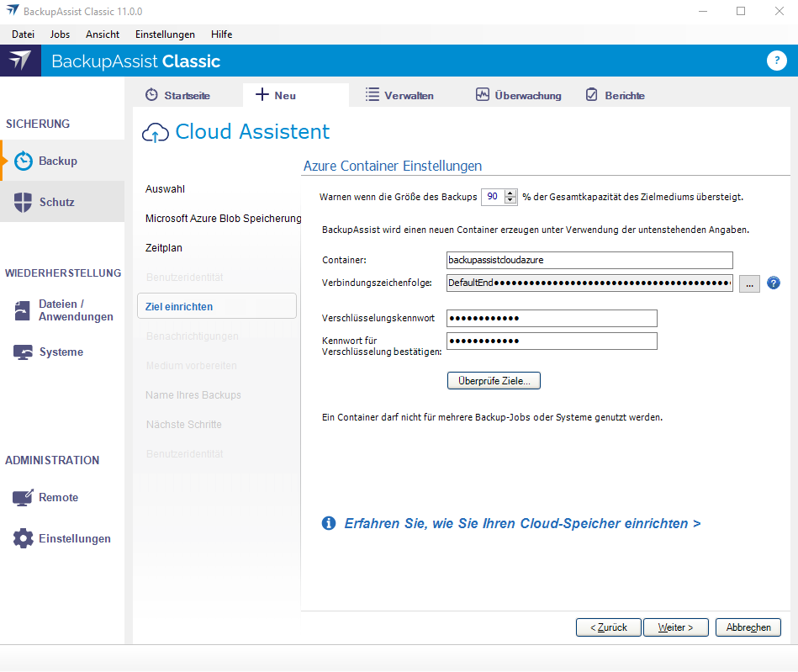Select the Schutz shield icon
Screen dimensions: 798x672
pos(24,202)
